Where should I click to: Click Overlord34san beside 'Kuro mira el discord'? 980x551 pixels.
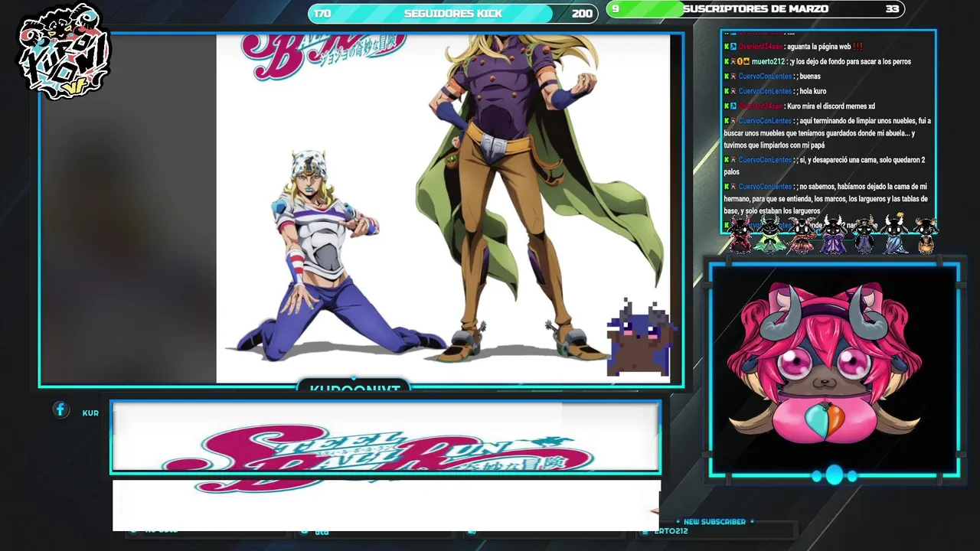[760, 106]
